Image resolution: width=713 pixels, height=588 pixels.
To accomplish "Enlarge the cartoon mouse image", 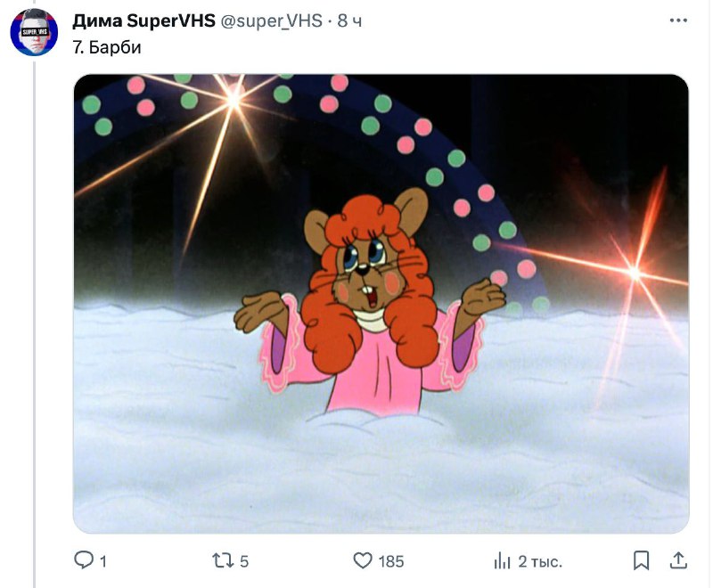I will pyautogui.click(x=381, y=304).
